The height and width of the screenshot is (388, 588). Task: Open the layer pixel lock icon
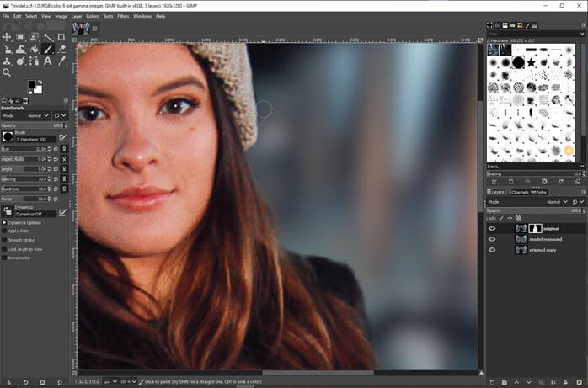pos(501,218)
